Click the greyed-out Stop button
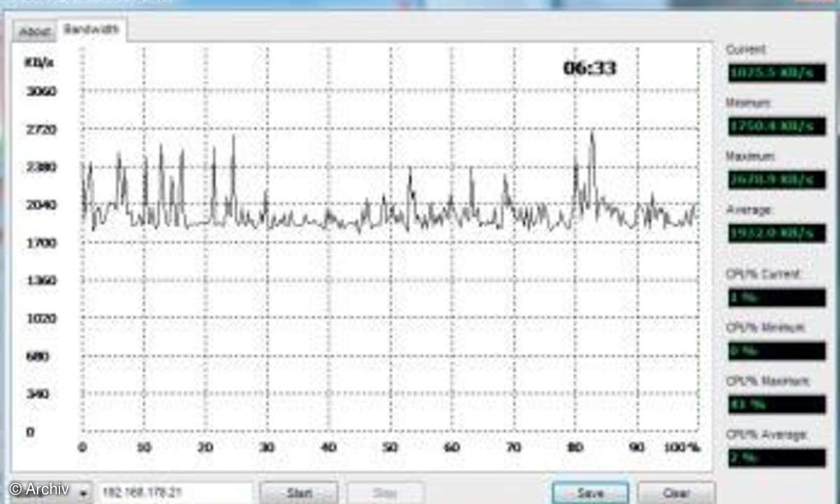Image resolution: width=840 pixels, height=504 pixels. 385,492
